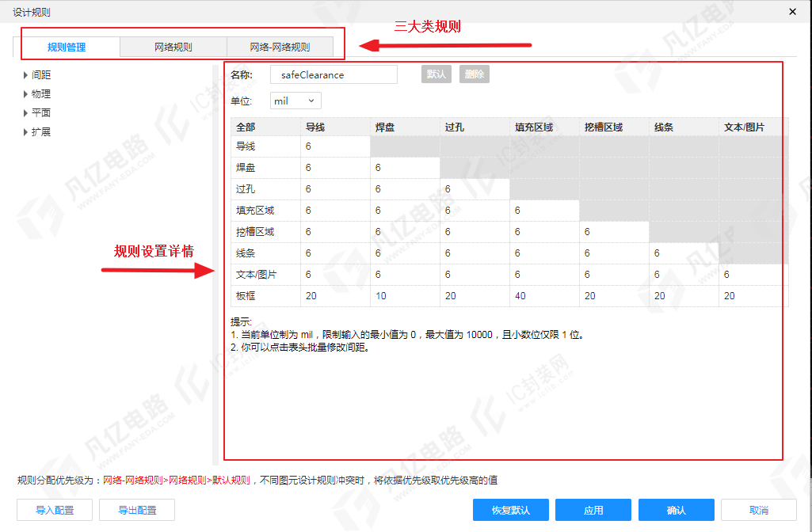This screenshot has width=812, height=532.
Task: Click the 线条 column header
Action: pyautogui.click(x=684, y=127)
